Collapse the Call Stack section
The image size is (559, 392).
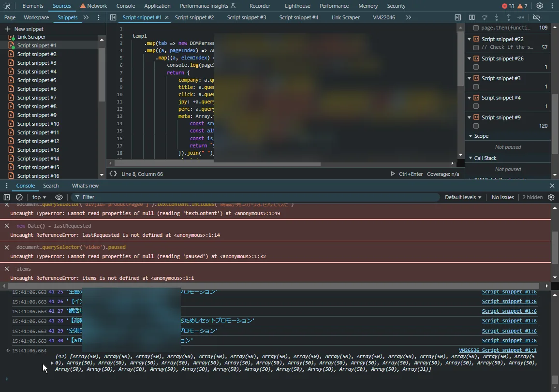coord(471,158)
